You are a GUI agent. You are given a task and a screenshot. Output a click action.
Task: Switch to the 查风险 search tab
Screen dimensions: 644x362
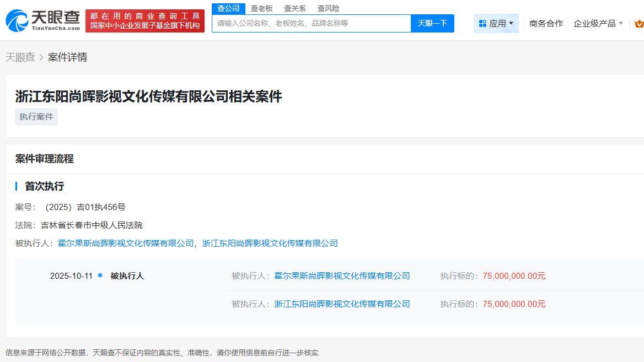click(328, 8)
